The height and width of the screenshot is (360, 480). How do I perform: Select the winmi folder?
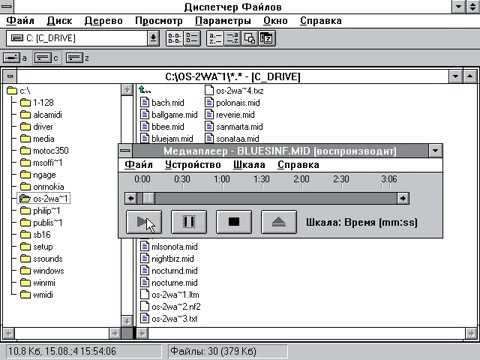[x=38, y=283]
